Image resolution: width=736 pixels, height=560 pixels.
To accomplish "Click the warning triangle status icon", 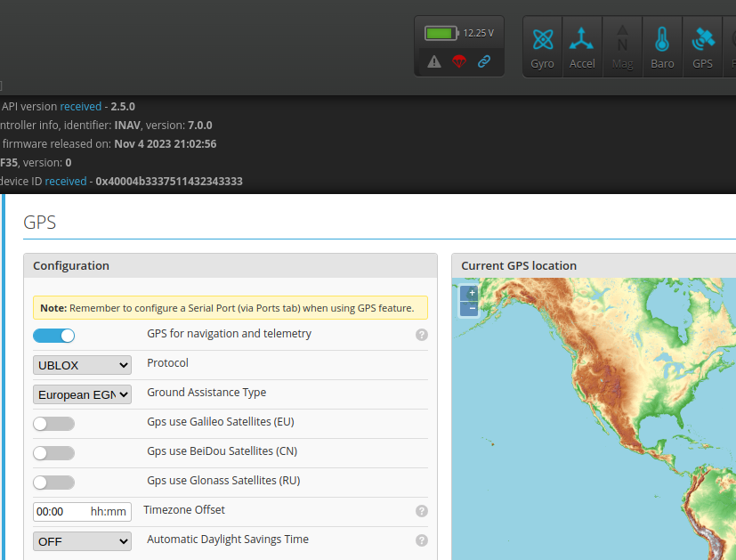I will [435, 61].
